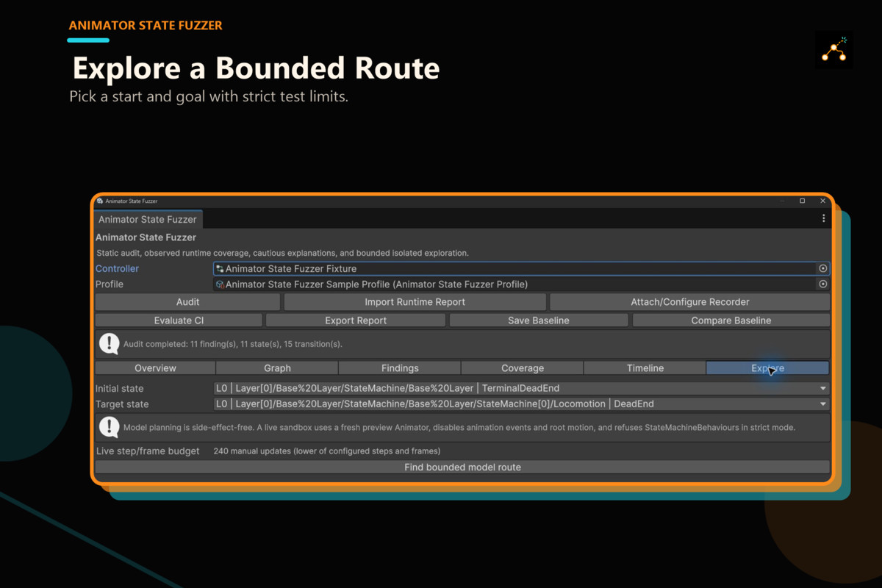Open the Controller object picker
882x588 pixels.
coord(823,269)
